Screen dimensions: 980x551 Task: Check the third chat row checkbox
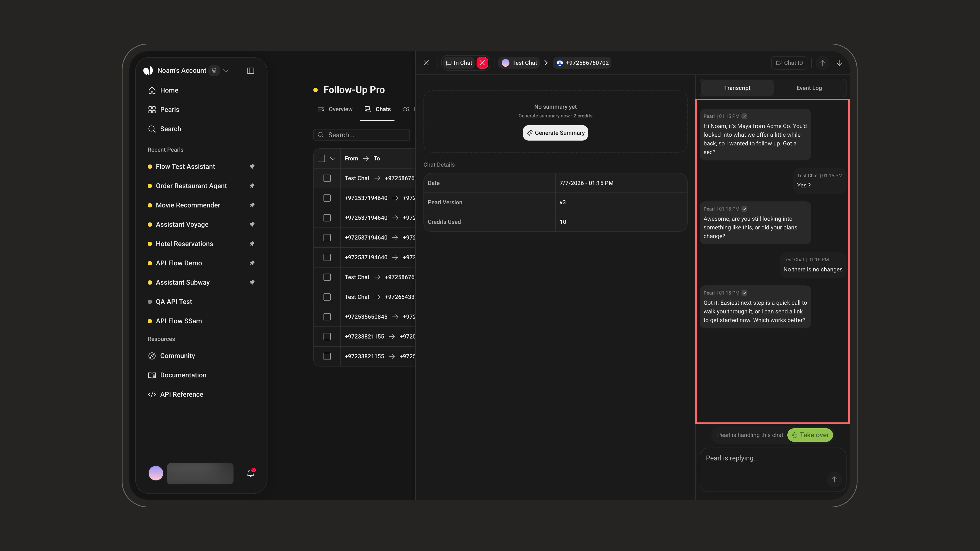pos(327,218)
